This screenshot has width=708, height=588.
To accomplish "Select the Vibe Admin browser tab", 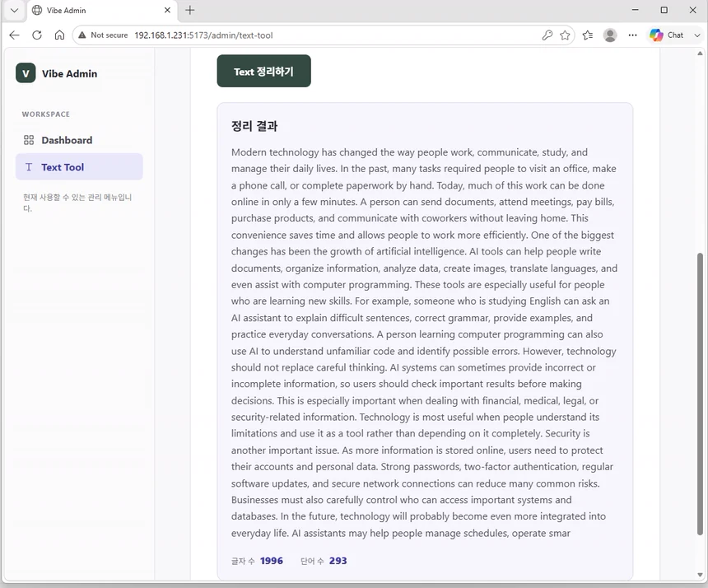I will click(103, 11).
